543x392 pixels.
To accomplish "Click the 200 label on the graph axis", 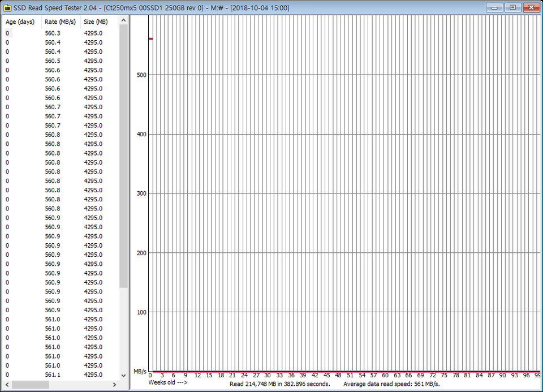I will tap(141, 253).
